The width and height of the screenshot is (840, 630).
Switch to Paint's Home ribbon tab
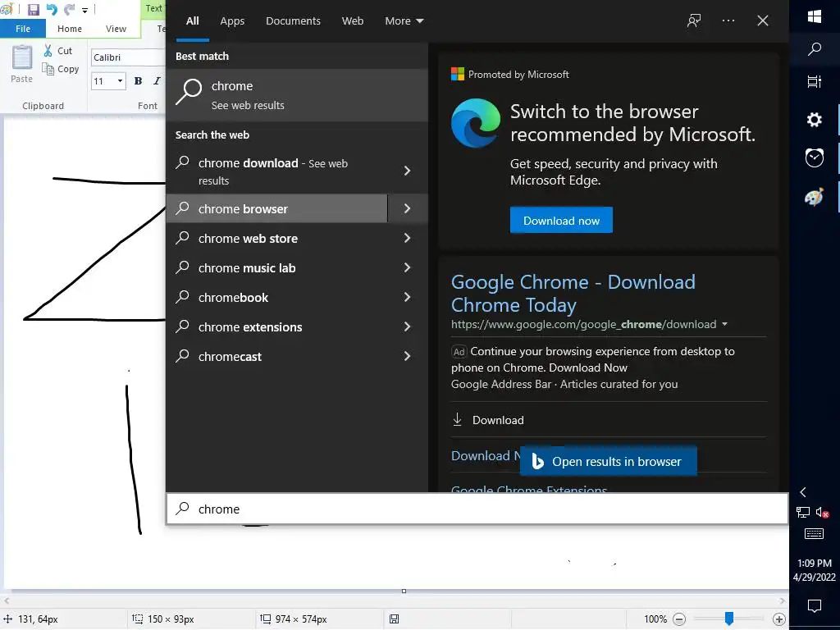click(70, 29)
